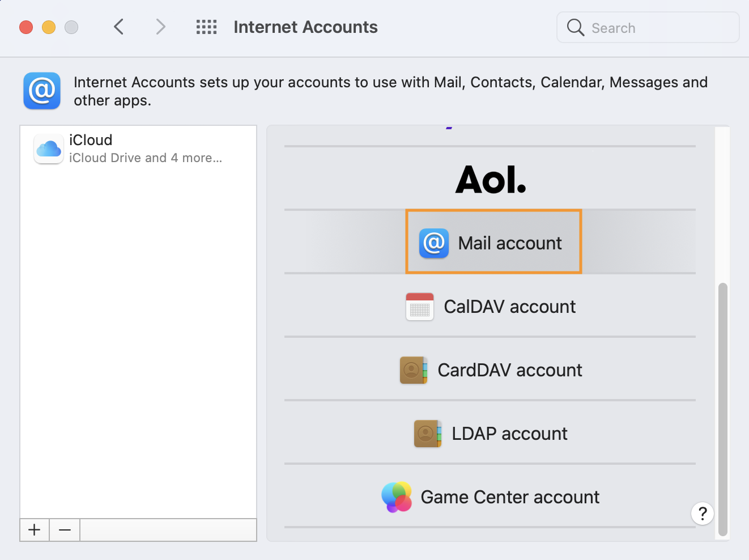Click the LDAP address book icon
The height and width of the screenshot is (560, 749).
(x=428, y=434)
